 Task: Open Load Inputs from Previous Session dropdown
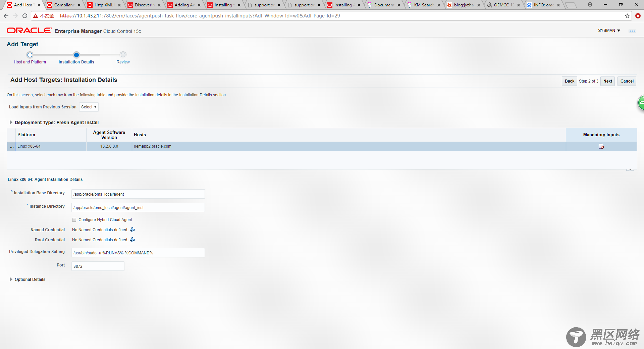[89, 107]
